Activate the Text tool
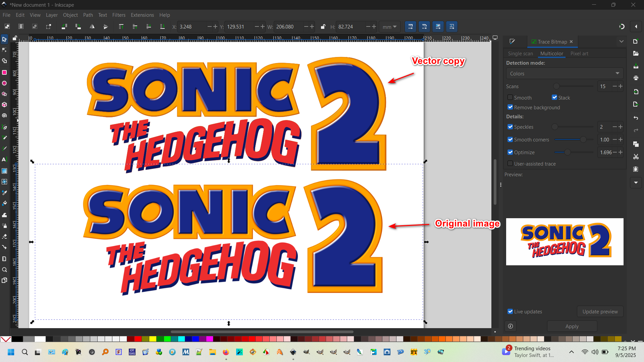 pos(4,160)
